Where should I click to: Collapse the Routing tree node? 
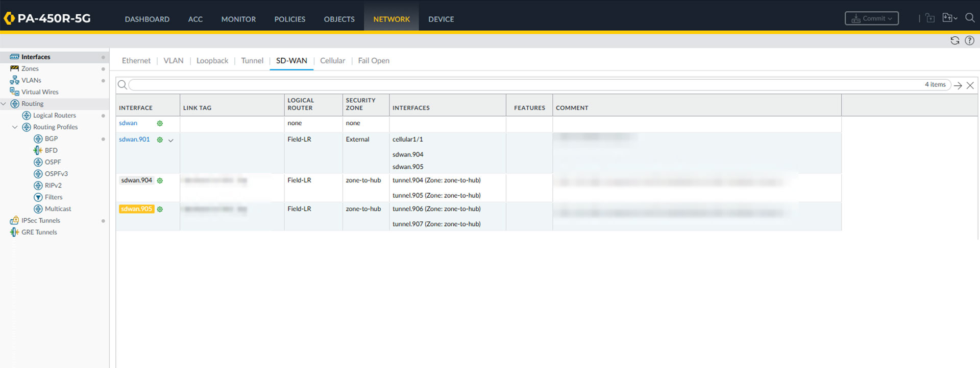(4, 104)
